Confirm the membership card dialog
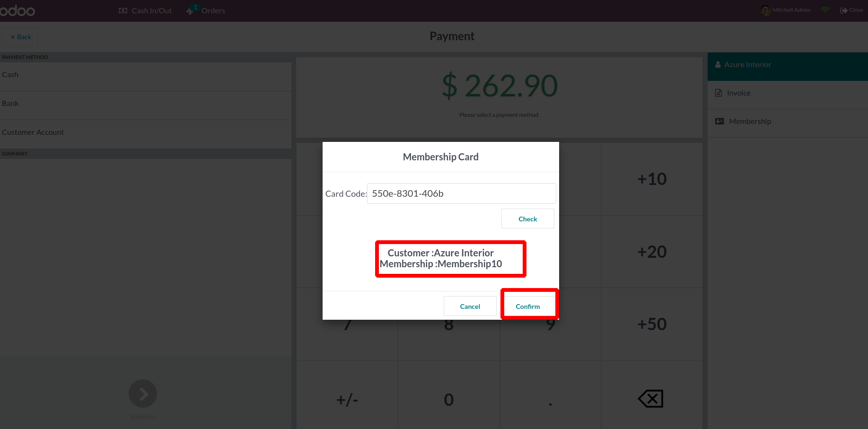 (x=527, y=306)
